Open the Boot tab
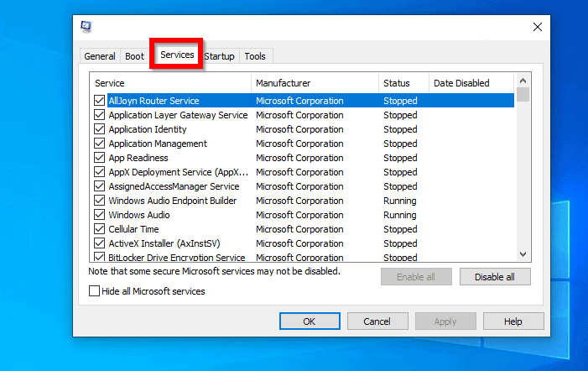This screenshot has width=588, height=371. 134,56
